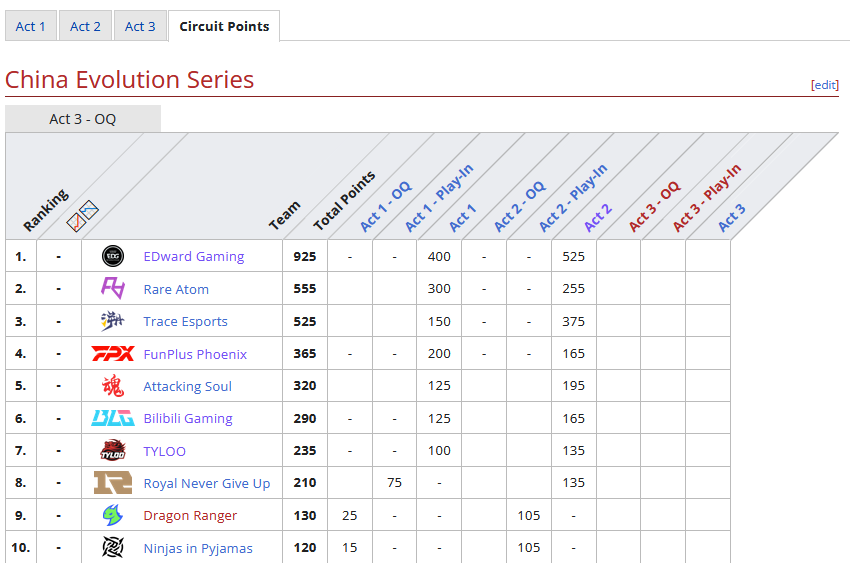Viewport: 850px width, 564px height.
Task: Open the EDward Gaming team page
Action: click(194, 257)
